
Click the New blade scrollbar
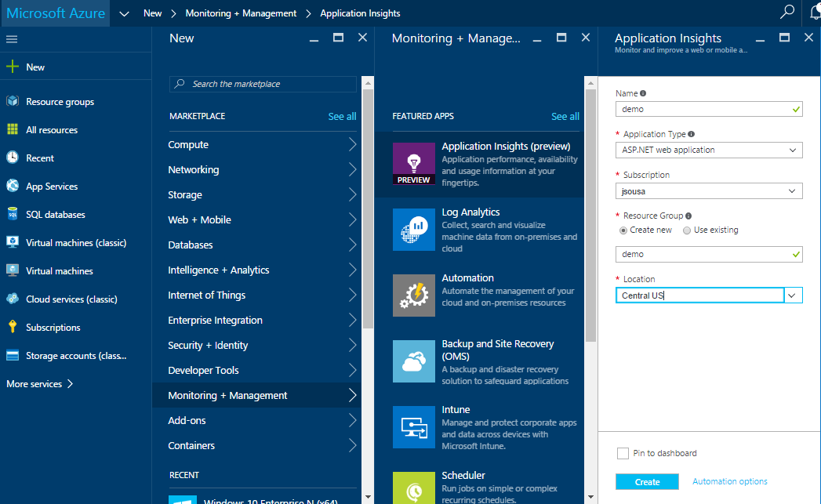point(368,209)
